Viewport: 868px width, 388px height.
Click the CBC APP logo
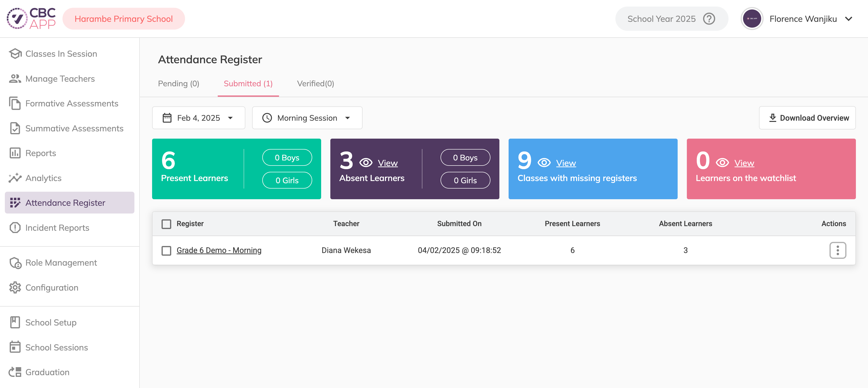(x=31, y=19)
